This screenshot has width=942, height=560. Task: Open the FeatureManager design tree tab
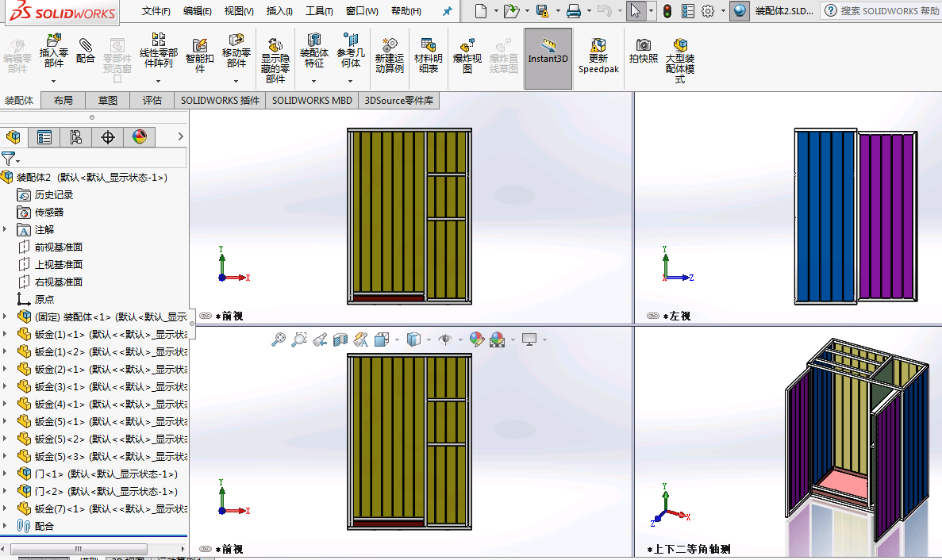coord(13,137)
